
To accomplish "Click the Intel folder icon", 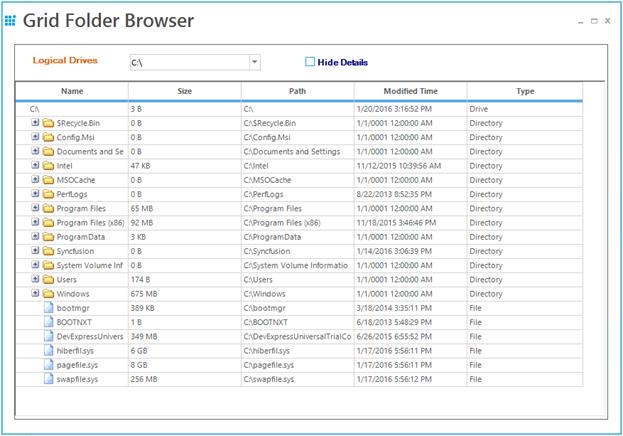I will [48, 166].
